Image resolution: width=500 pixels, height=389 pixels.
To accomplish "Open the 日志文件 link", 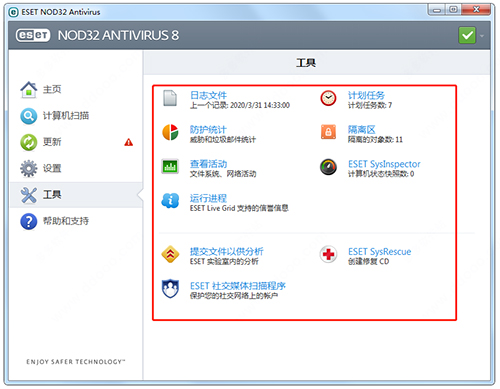I will point(208,96).
